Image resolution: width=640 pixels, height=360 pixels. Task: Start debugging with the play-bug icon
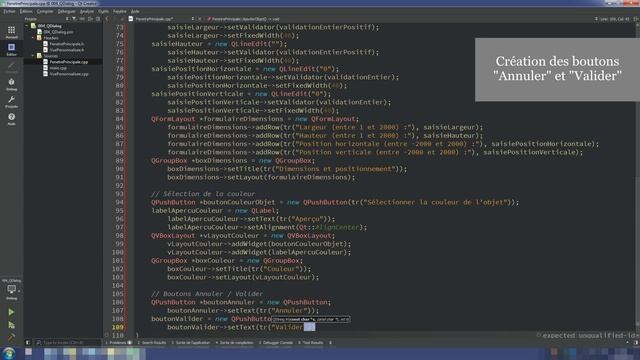pos(11,325)
